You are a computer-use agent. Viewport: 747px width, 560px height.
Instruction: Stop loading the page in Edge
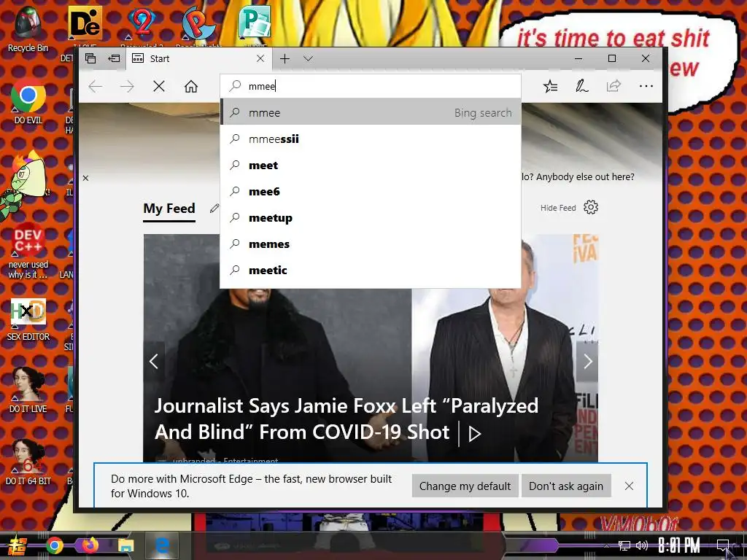(159, 86)
